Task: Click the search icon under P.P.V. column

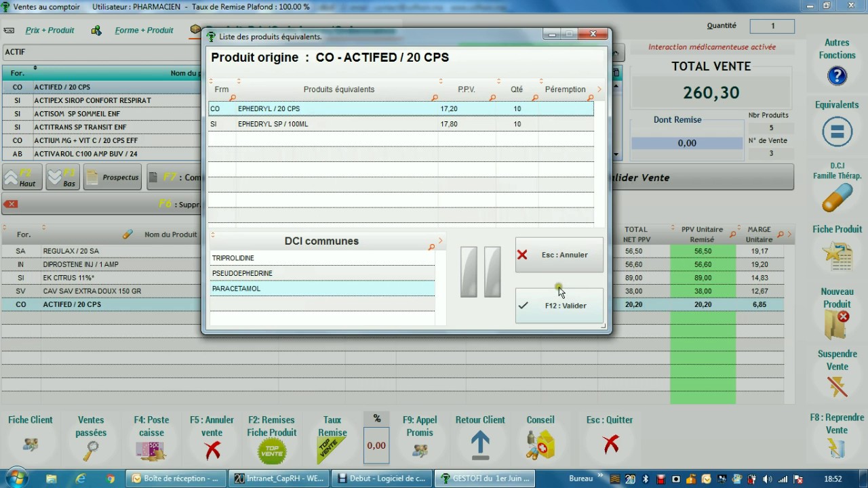Action: [492, 98]
